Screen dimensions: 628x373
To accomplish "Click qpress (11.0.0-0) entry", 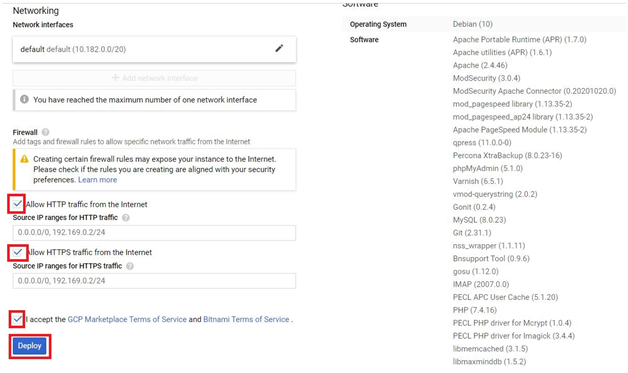I will tap(482, 143).
